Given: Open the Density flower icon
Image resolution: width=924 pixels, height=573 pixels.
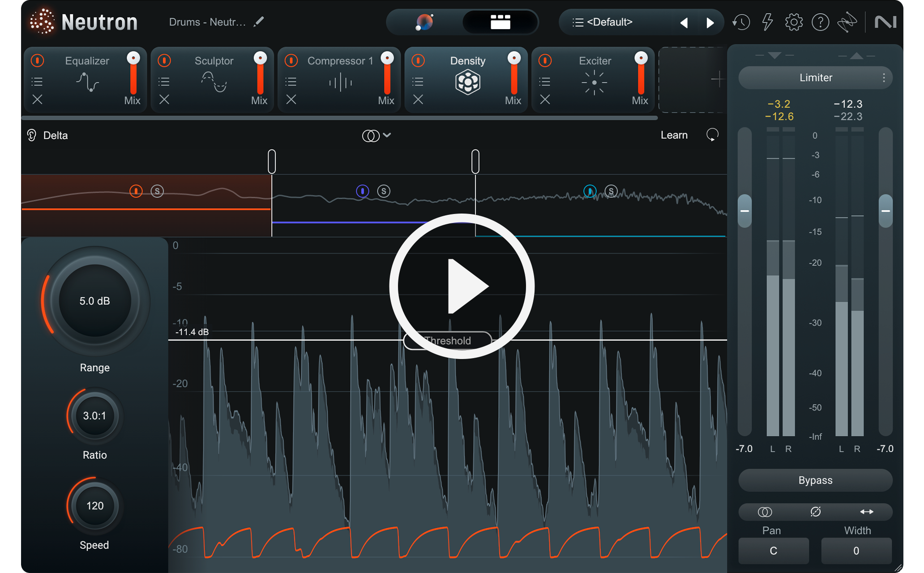Looking at the screenshot, I should click(468, 82).
